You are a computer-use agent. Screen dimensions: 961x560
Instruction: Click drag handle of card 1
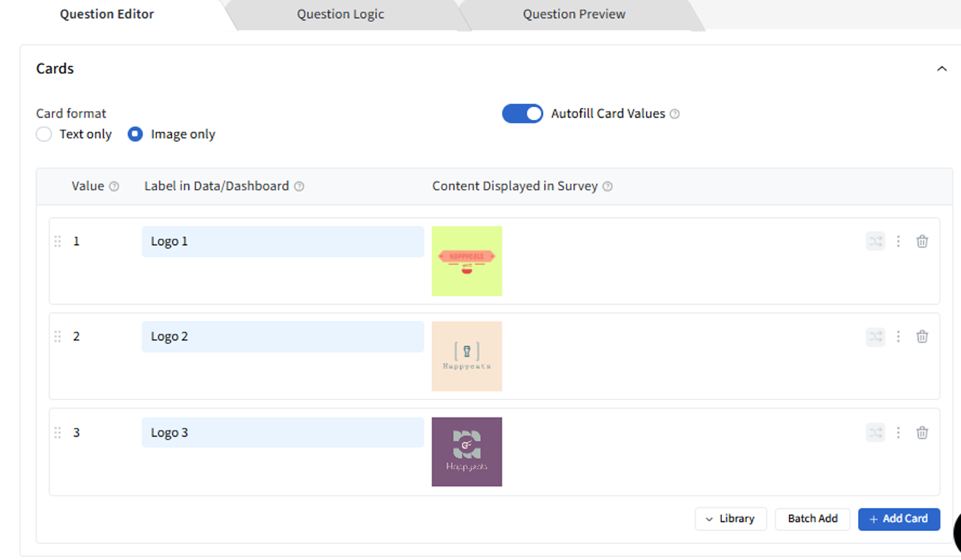click(x=57, y=242)
